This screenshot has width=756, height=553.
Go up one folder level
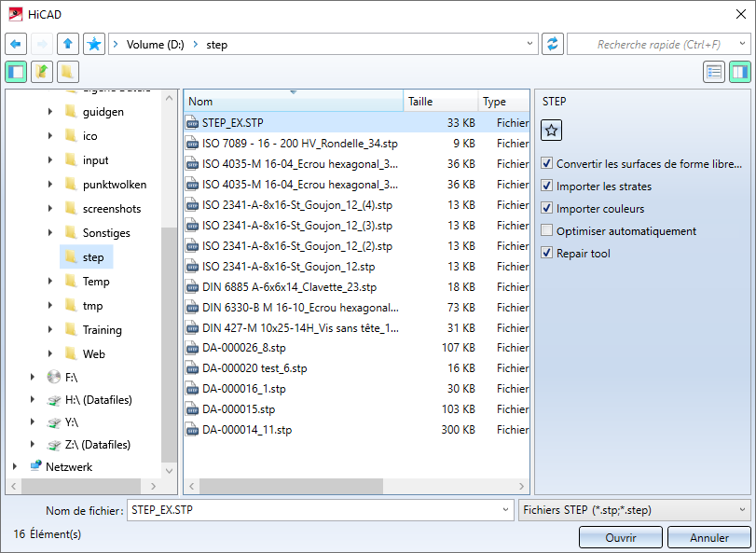click(68, 45)
